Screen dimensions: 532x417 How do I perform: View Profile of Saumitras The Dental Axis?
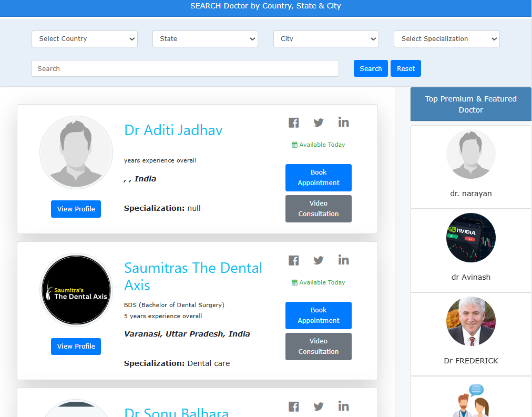click(x=76, y=347)
